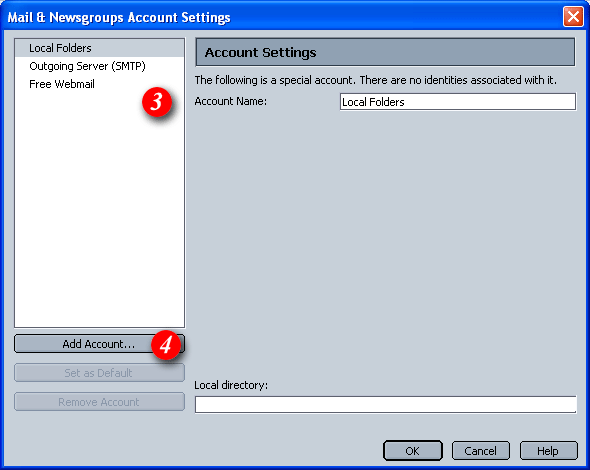
Task: Focus the Local directory text field
Action: 385,405
